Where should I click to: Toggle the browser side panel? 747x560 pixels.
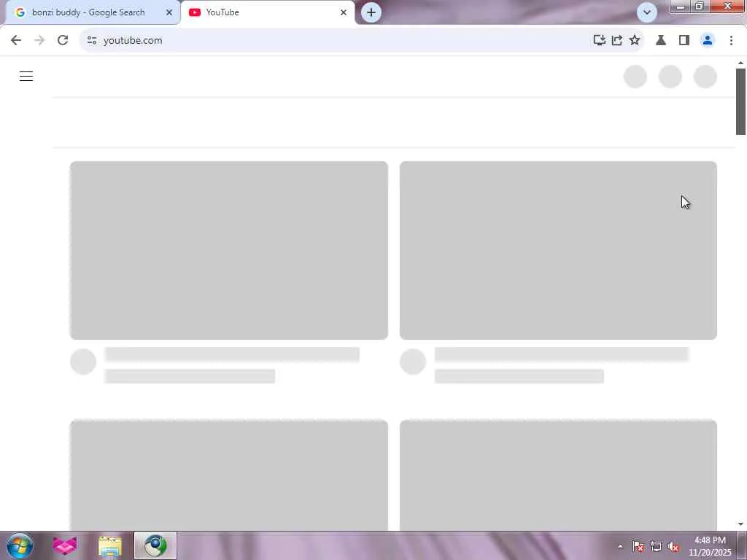(684, 41)
